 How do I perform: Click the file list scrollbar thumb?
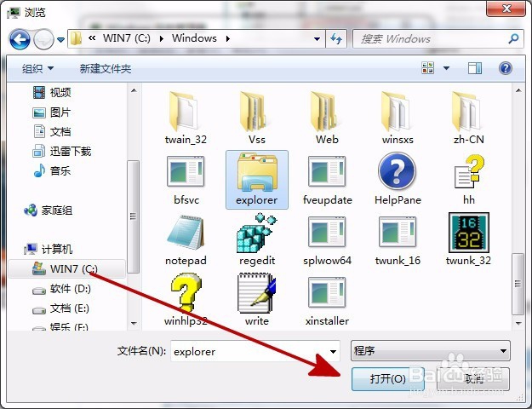(x=518, y=284)
